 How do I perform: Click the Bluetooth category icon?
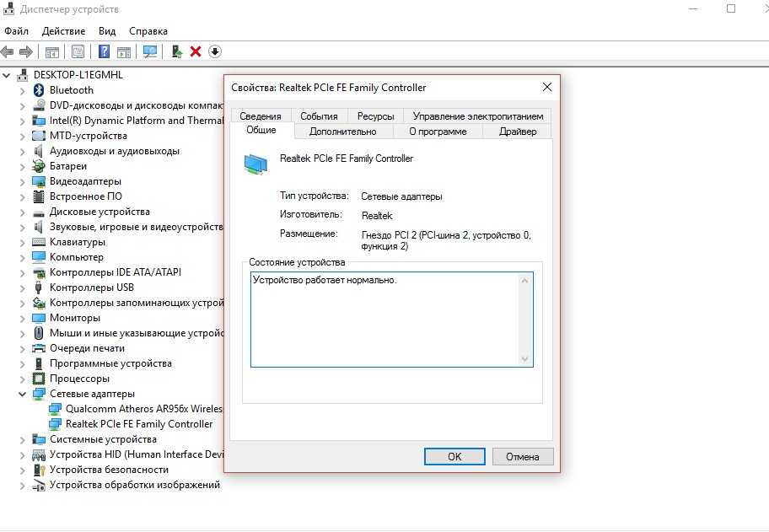(39, 90)
